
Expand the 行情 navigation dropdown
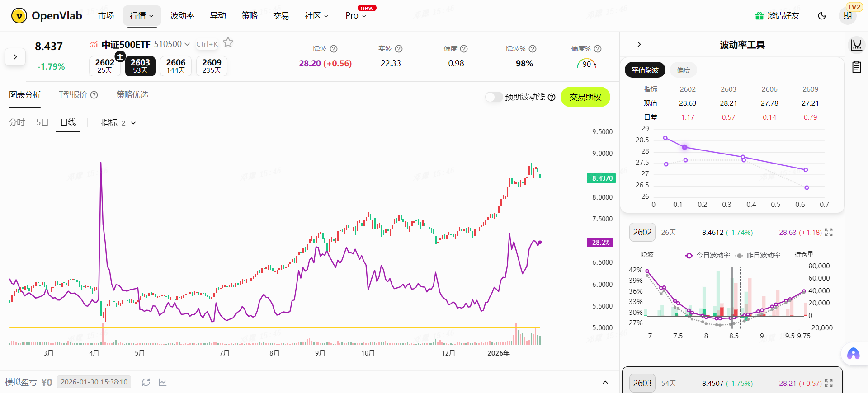[142, 16]
